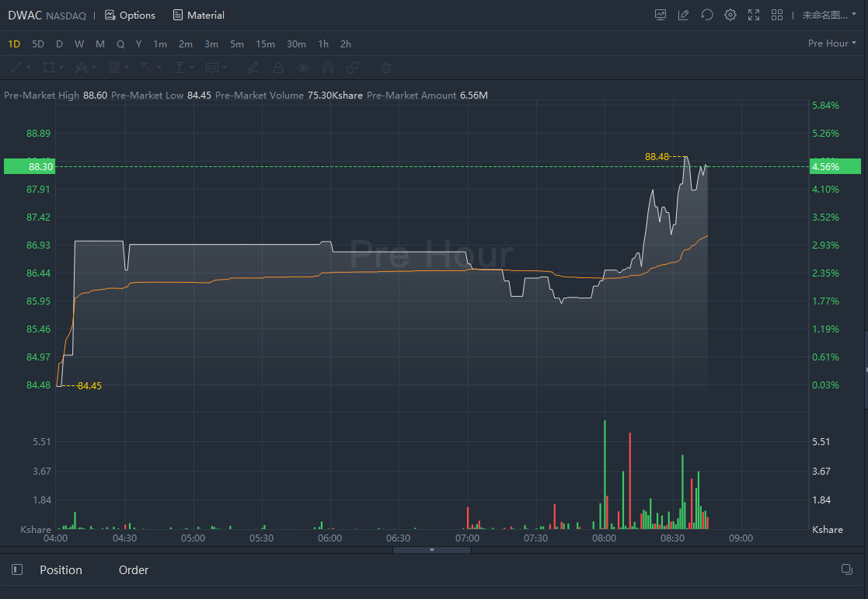Screen dimensions: 868x599
Task: Open the Order tab
Action: [x=134, y=569]
